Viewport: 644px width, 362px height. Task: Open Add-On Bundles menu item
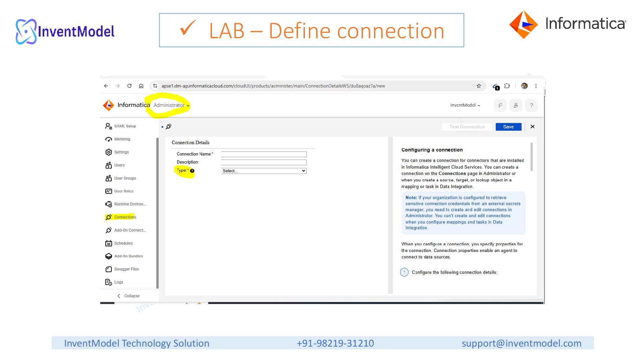129,256
